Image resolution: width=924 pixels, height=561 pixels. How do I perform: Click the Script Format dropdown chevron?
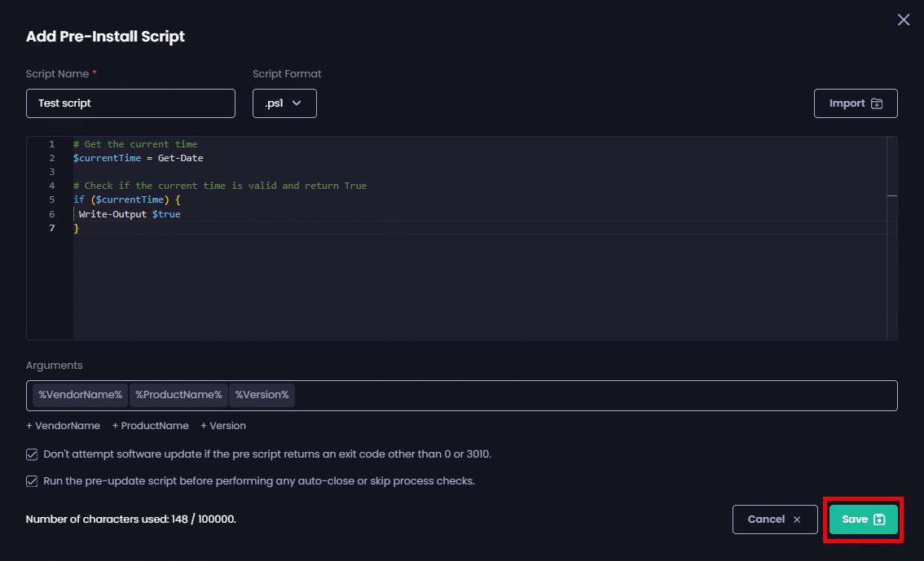click(x=297, y=103)
